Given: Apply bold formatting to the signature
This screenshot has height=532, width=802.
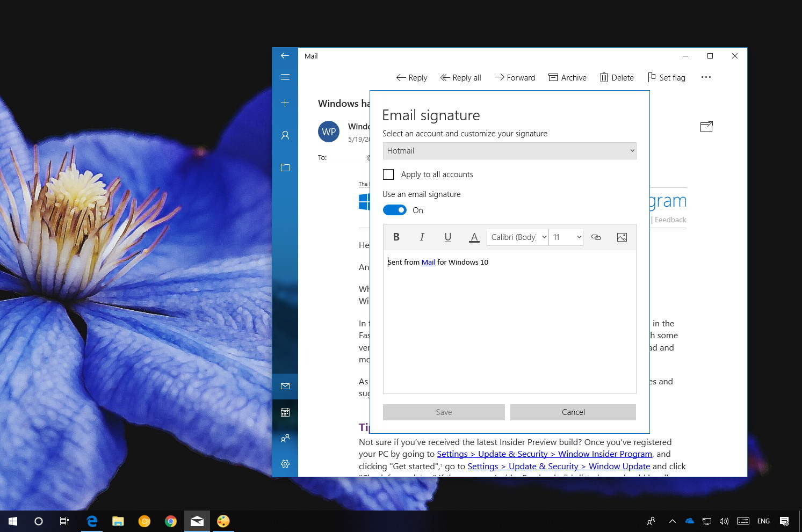Looking at the screenshot, I should click(396, 237).
